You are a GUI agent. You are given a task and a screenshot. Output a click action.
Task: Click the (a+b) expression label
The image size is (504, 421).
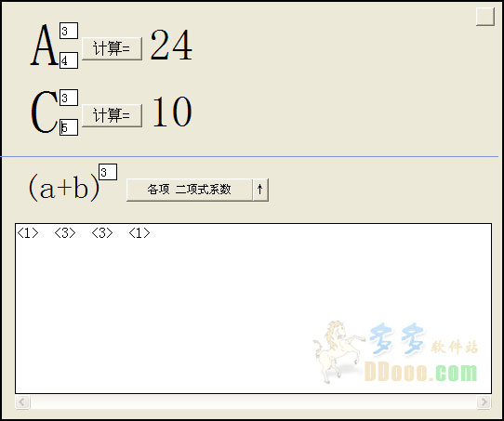63,188
